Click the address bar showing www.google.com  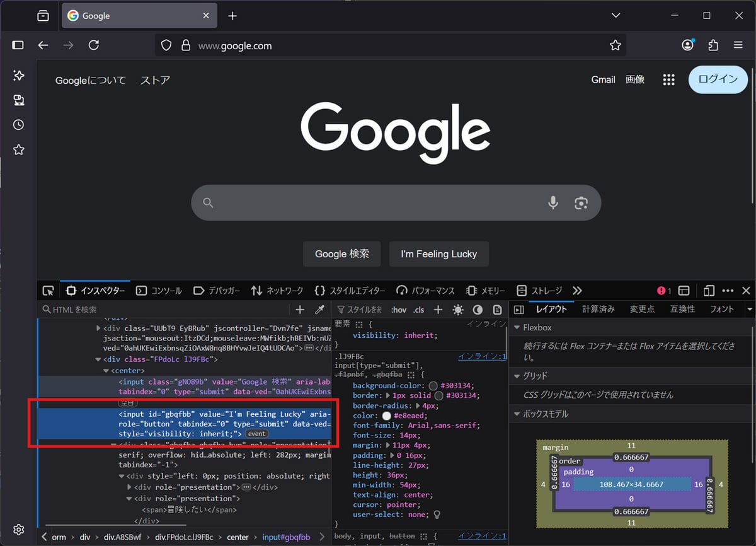(x=391, y=45)
